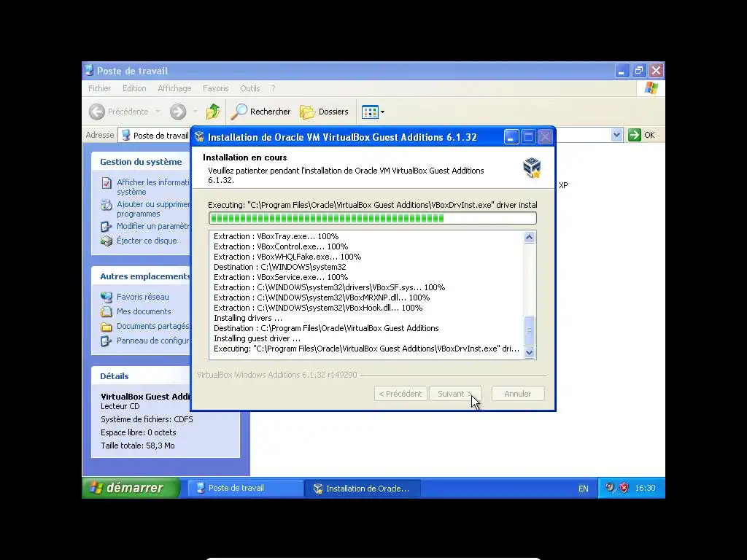Image resolution: width=747 pixels, height=560 pixels.
Task: Select 'Installing guest driver ...' log line
Action: click(258, 338)
